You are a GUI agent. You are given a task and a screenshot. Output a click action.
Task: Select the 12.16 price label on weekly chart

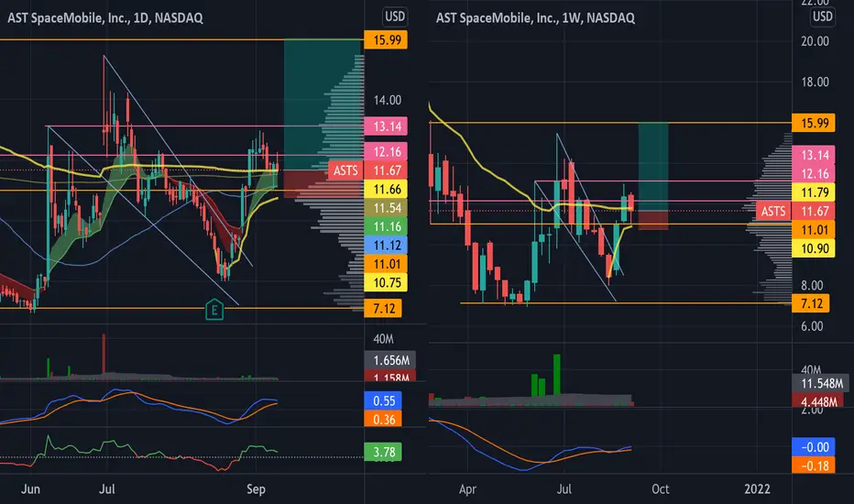tap(813, 174)
